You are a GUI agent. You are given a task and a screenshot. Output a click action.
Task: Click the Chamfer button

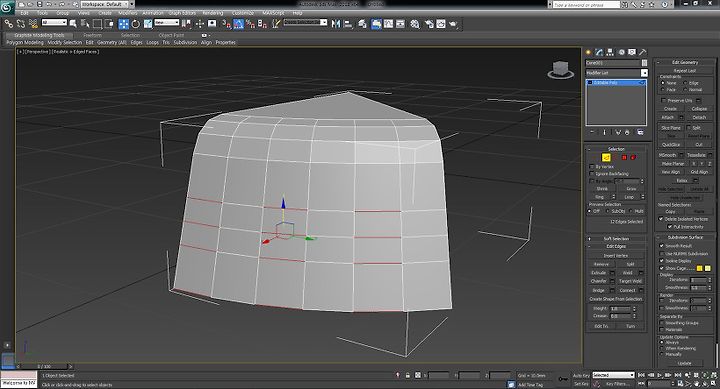pos(598,281)
